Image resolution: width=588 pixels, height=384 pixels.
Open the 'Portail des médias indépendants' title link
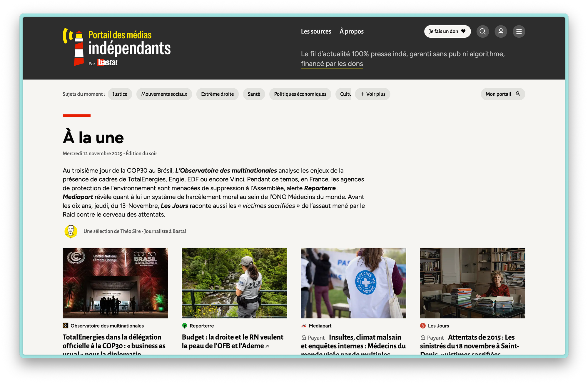pyautogui.click(x=129, y=43)
